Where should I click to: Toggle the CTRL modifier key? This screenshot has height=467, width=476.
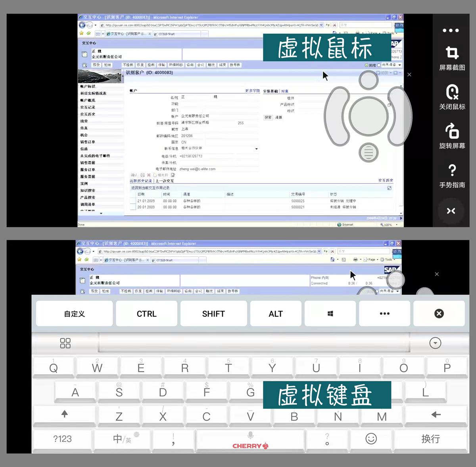146,314
